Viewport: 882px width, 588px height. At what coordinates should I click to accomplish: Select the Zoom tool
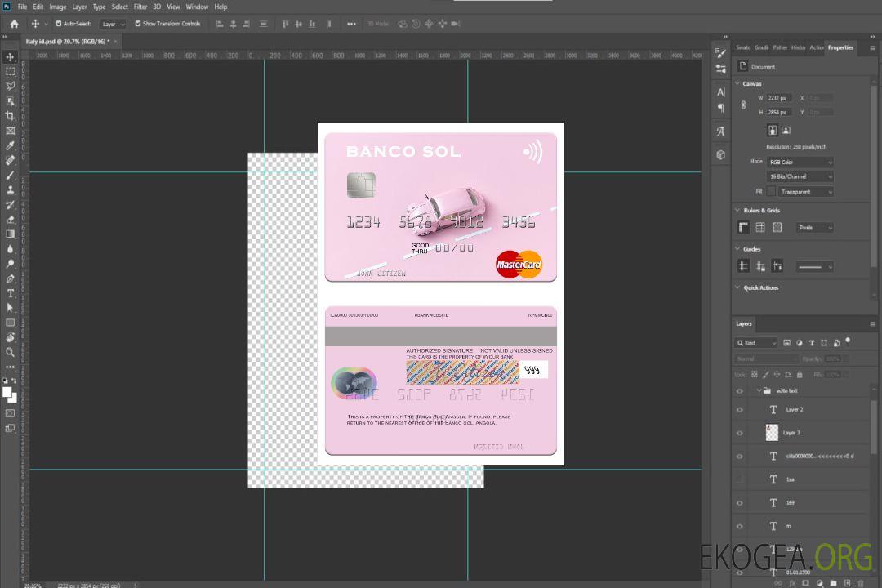click(10, 352)
